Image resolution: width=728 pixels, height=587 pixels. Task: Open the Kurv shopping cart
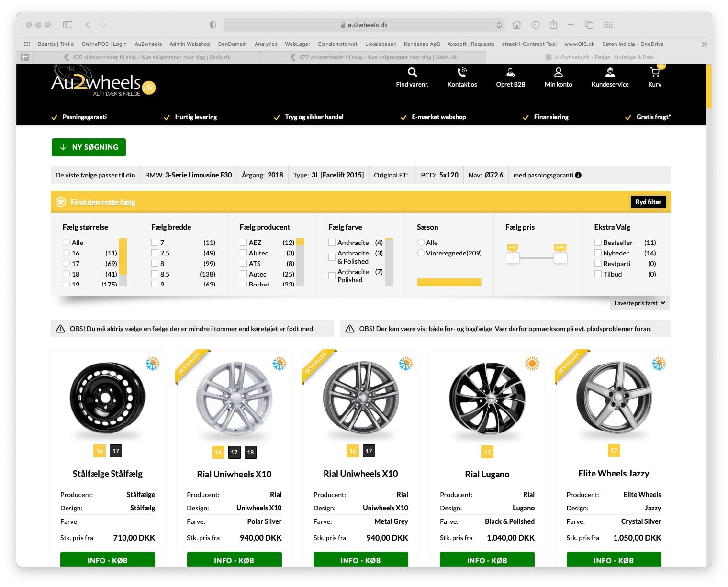[654, 73]
